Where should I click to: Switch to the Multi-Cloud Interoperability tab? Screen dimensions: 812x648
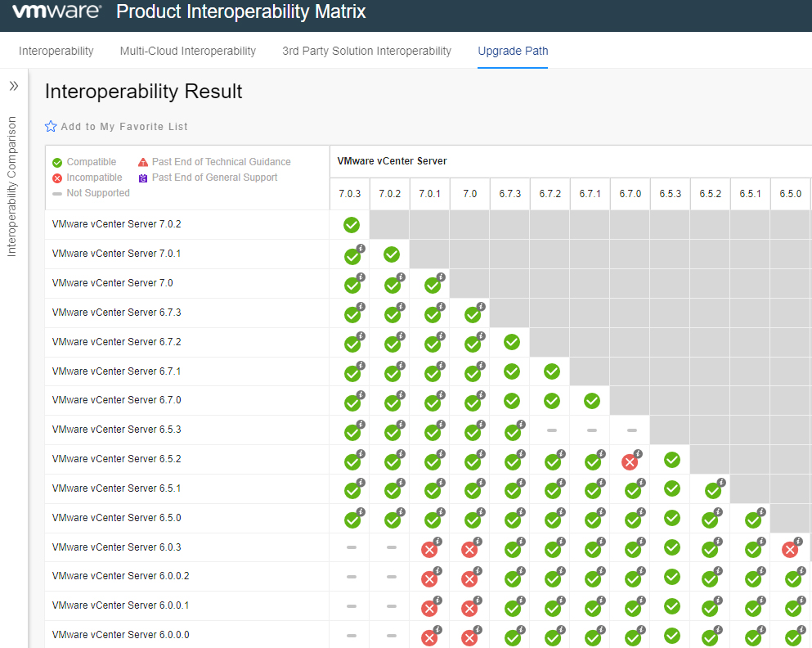click(x=188, y=51)
